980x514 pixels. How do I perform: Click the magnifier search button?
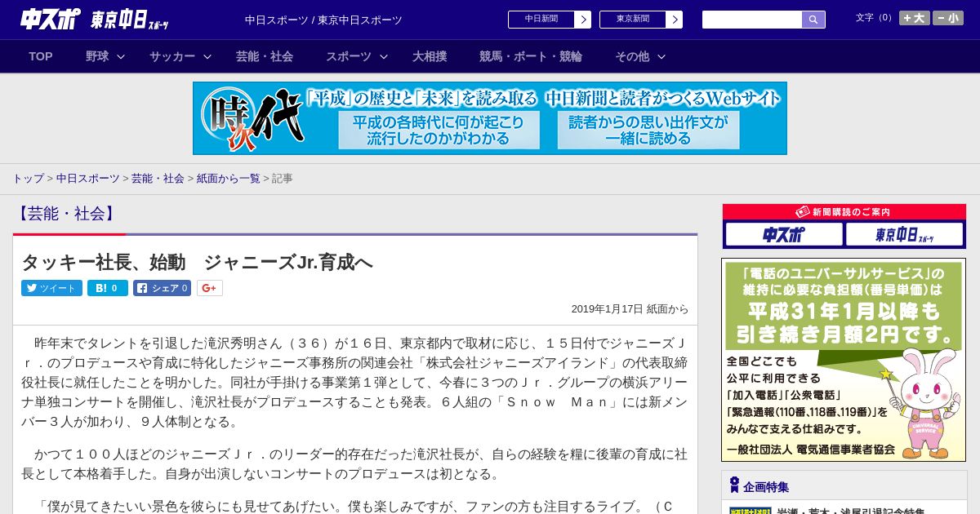[x=813, y=20]
